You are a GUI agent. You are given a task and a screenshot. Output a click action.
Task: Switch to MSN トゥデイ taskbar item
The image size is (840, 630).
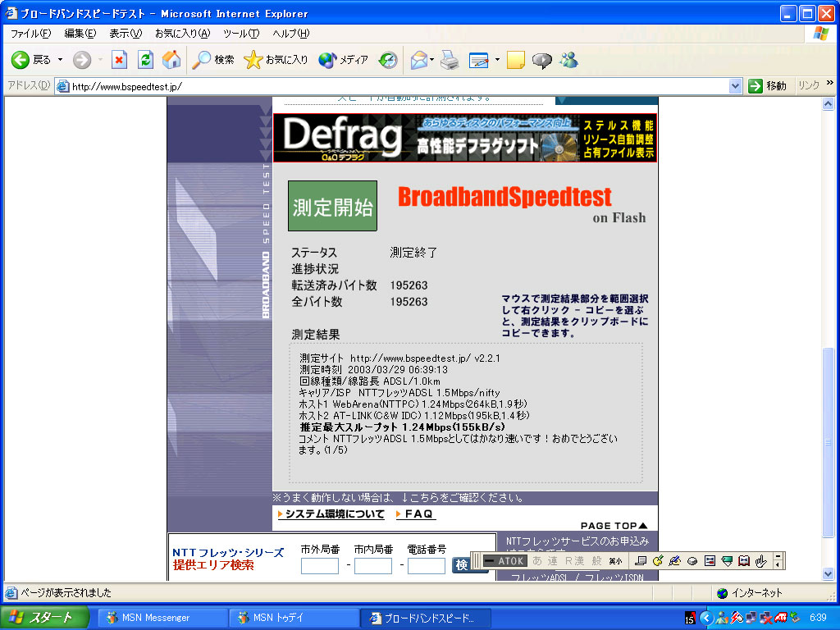point(294,618)
